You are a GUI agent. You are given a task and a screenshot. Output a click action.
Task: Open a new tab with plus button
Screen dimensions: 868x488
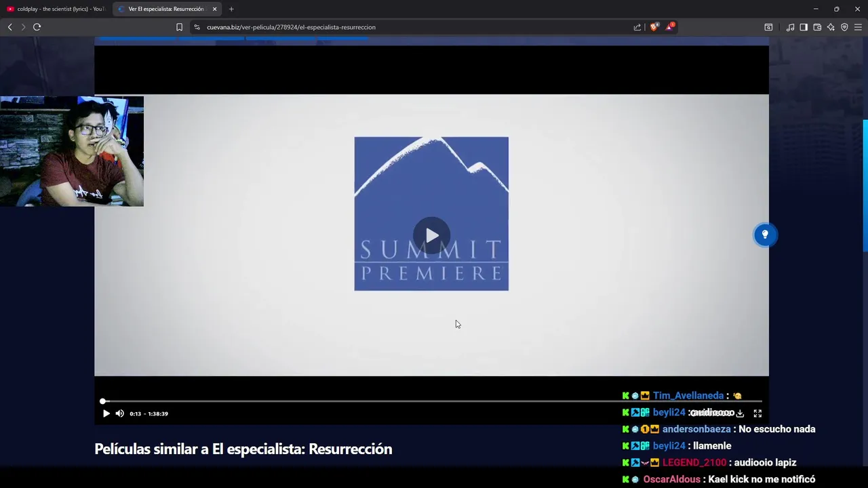pyautogui.click(x=231, y=9)
